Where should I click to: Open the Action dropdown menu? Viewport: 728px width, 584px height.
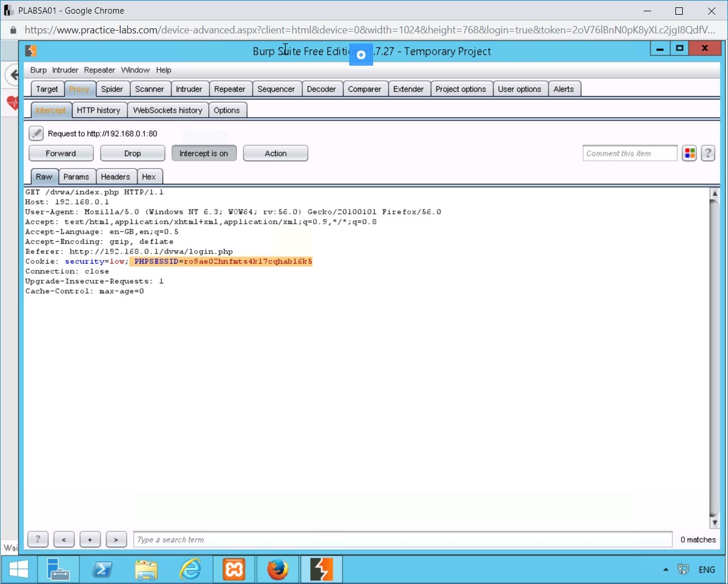click(276, 153)
